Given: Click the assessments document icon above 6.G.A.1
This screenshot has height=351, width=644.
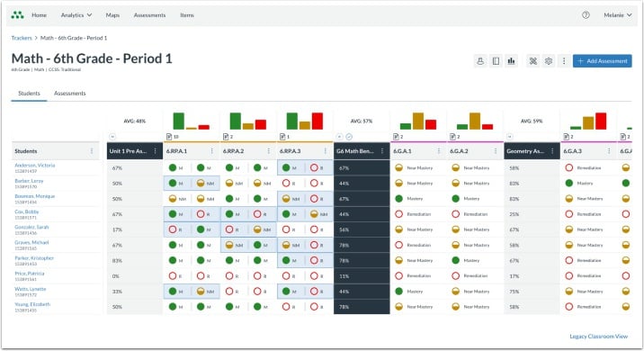Looking at the screenshot, I should pyautogui.click(x=396, y=137).
